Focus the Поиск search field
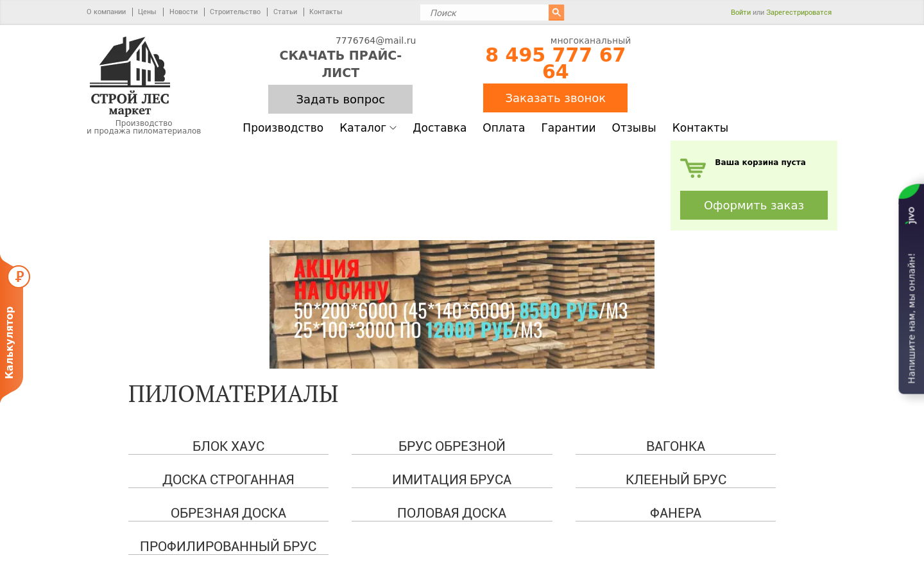The width and height of the screenshot is (924, 578). [484, 12]
